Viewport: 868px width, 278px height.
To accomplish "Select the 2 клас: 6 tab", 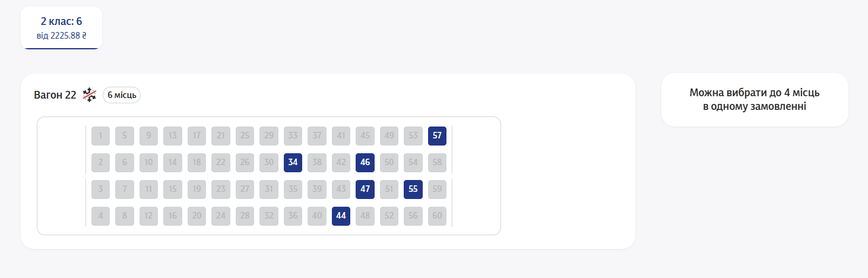I will tap(61, 28).
